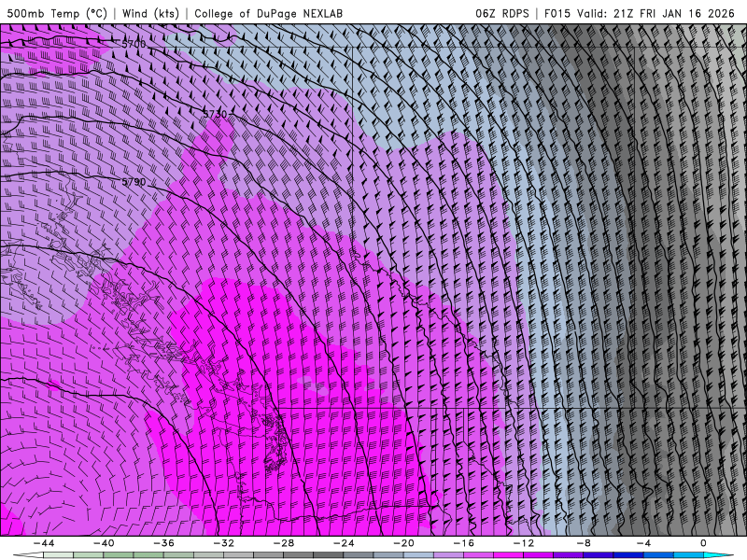Click the 'F015 Valid: 21Z FRI JAN 16 2026' text

640,13
